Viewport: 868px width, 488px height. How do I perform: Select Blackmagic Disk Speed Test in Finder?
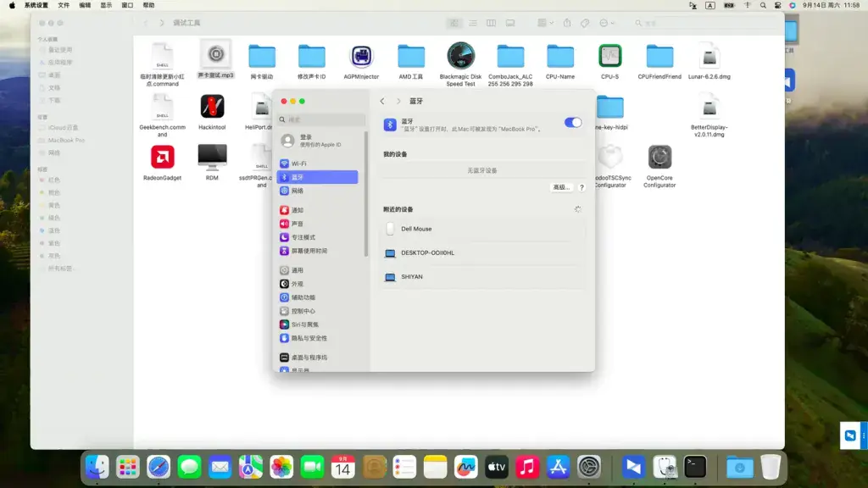(460, 64)
